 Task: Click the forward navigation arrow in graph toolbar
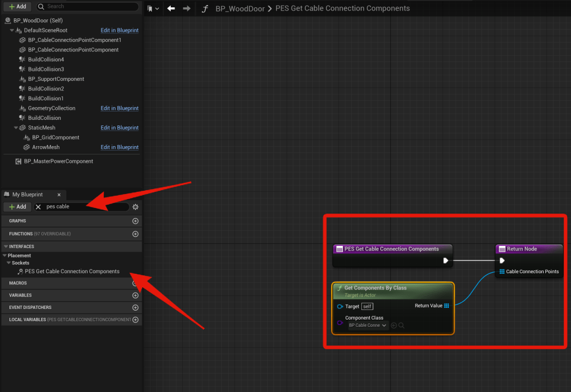point(187,8)
